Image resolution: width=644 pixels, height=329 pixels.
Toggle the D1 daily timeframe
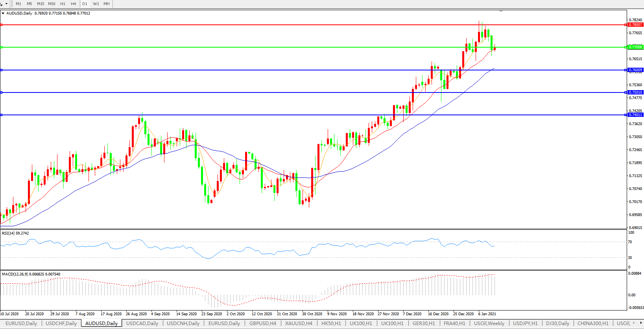pos(85,4)
